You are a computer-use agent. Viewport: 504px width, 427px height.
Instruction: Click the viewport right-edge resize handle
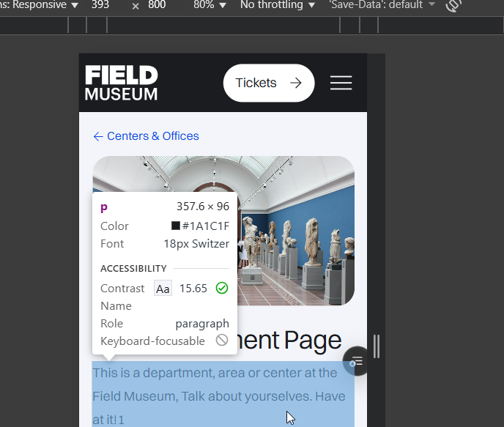click(376, 346)
